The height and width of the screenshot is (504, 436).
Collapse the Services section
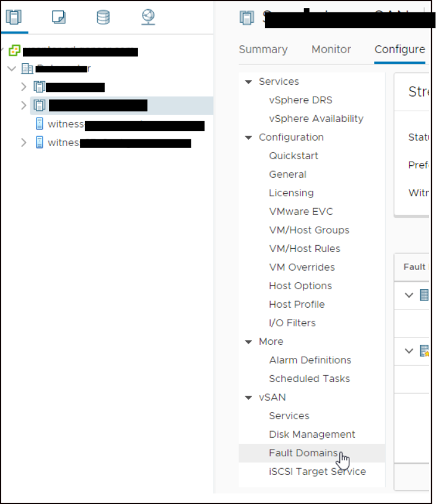pos(248,82)
